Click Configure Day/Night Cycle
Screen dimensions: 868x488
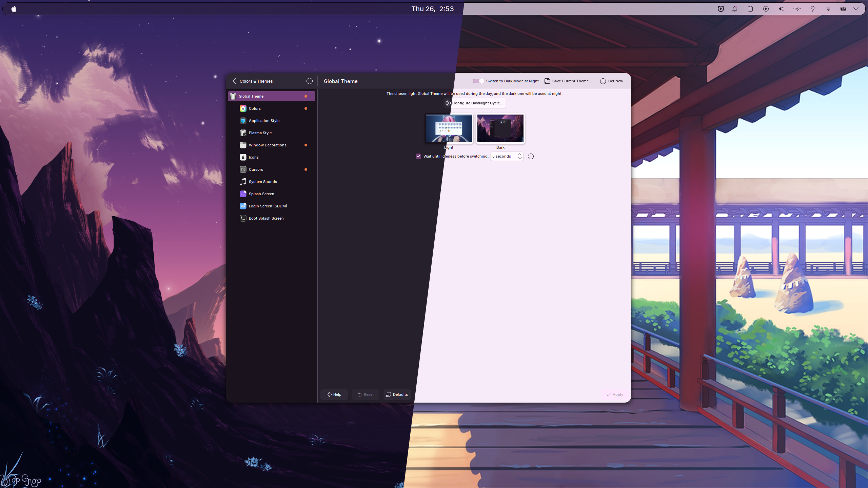point(474,103)
